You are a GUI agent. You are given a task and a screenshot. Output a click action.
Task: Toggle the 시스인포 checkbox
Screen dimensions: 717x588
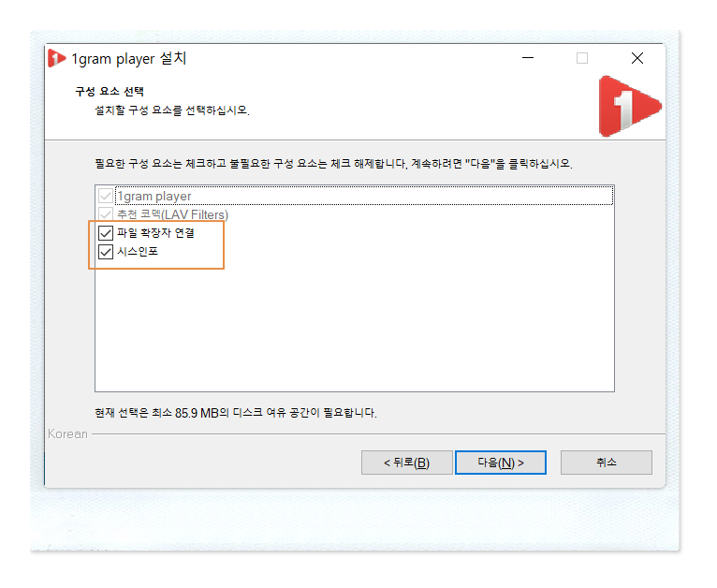click(x=106, y=252)
